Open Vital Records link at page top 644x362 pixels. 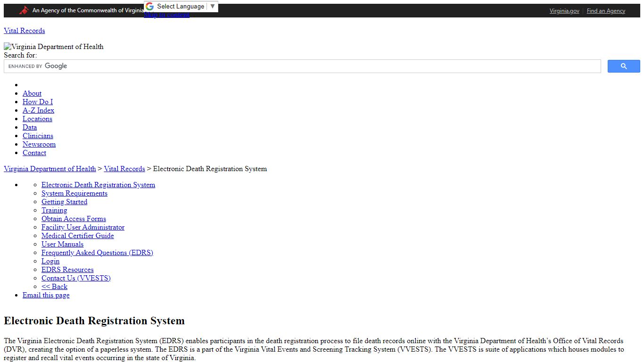point(25,31)
